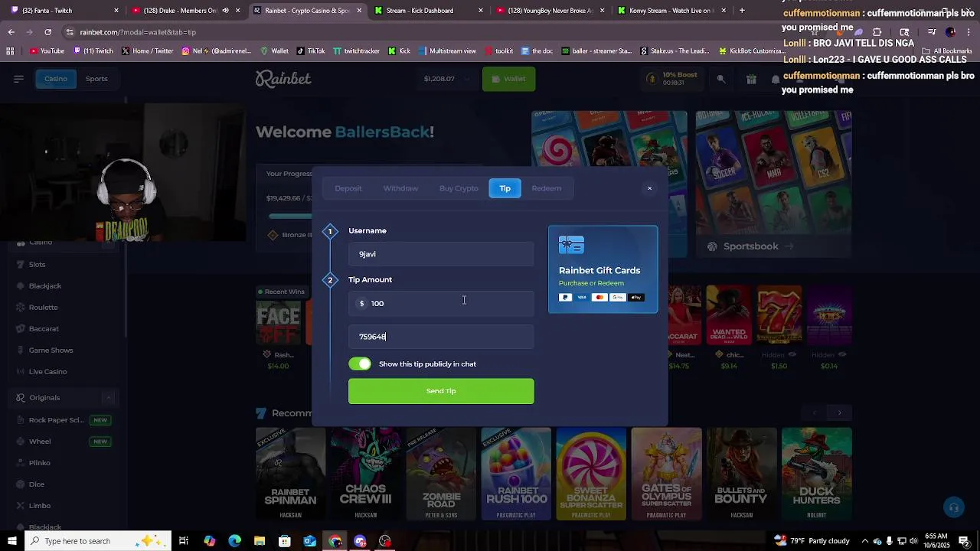Click the Game Shows sidebar icon
This screenshot has width=980, height=551.
21,350
